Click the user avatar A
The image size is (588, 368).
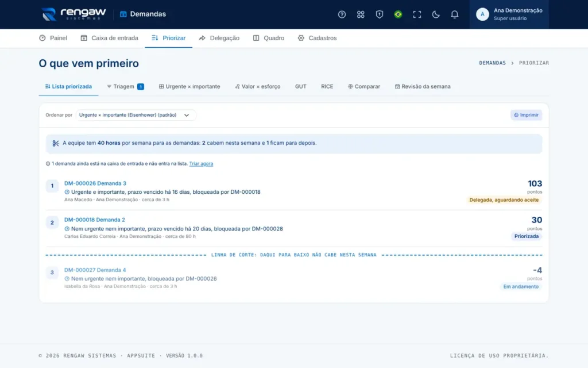click(x=482, y=14)
